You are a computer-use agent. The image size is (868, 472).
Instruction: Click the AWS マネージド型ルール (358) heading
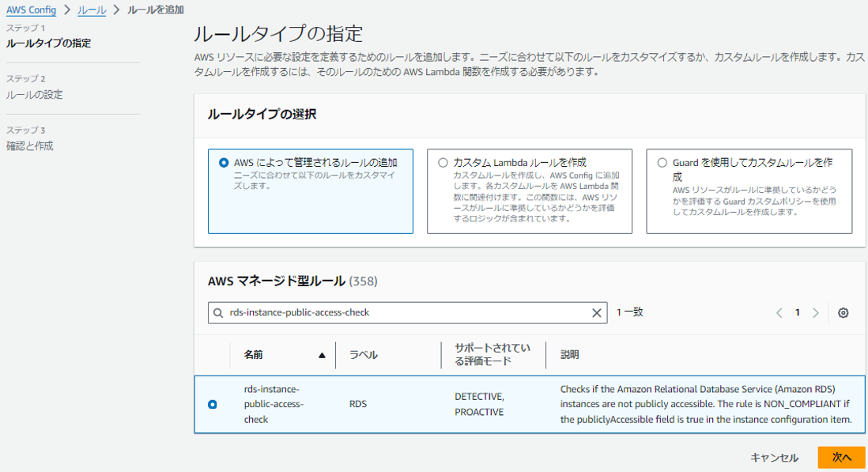(x=292, y=281)
